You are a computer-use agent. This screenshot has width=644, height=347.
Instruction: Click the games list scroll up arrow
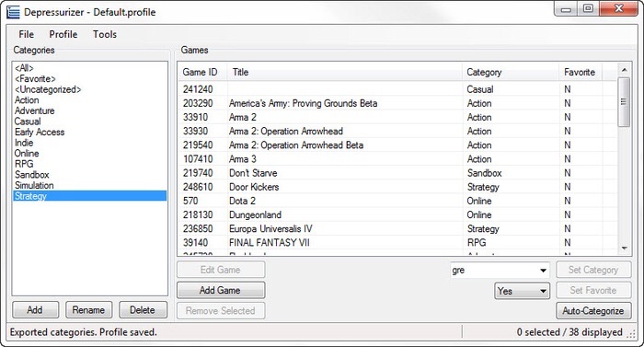625,70
